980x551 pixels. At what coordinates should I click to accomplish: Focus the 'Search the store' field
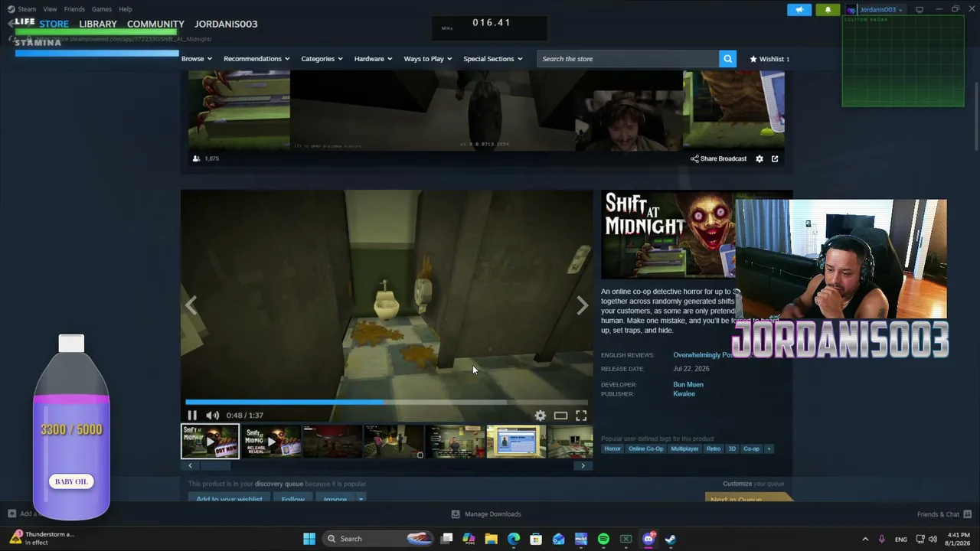click(x=628, y=59)
